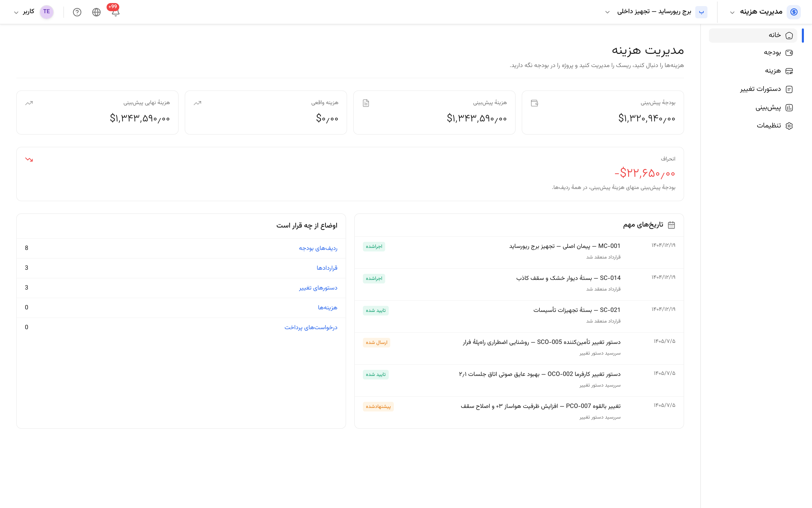The image size is (812, 508).
Task: Select the SC-014 بستهٔ دیوار خشک row
Action: tap(519, 284)
